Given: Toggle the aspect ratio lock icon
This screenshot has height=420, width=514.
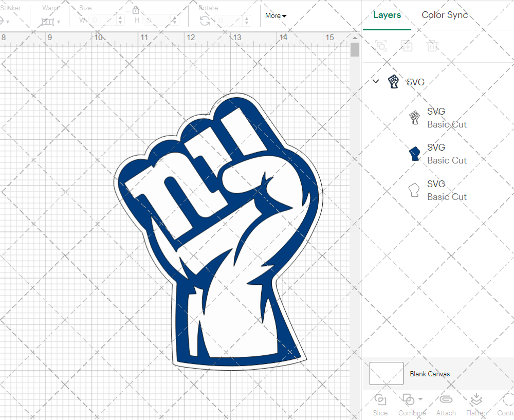Looking at the screenshot, I should tap(136, 10).
